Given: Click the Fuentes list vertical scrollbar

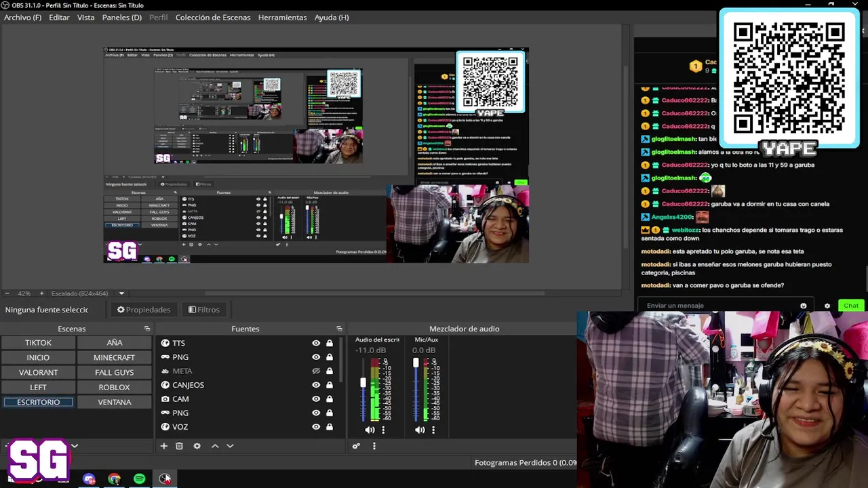Looking at the screenshot, I should (341, 359).
